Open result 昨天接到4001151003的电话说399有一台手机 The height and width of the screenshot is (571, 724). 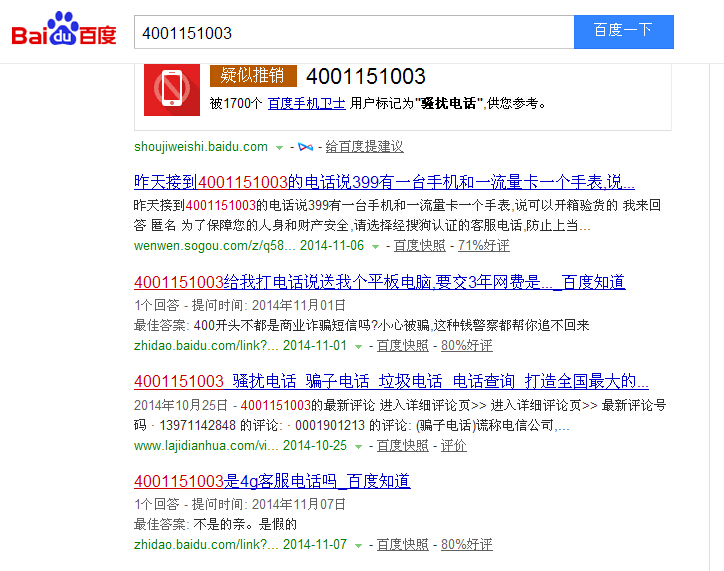click(x=384, y=182)
